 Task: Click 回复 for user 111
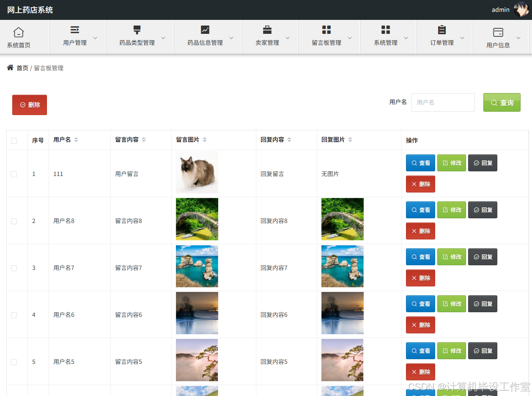click(x=483, y=163)
